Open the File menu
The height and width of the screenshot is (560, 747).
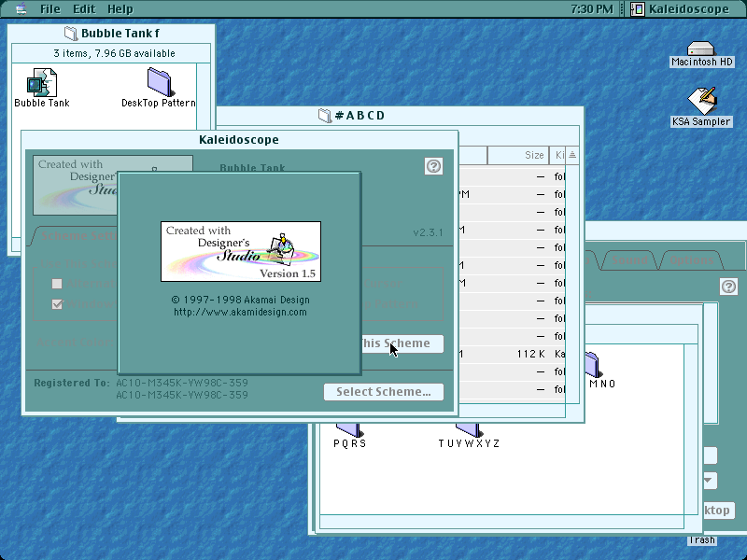tap(50, 9)
